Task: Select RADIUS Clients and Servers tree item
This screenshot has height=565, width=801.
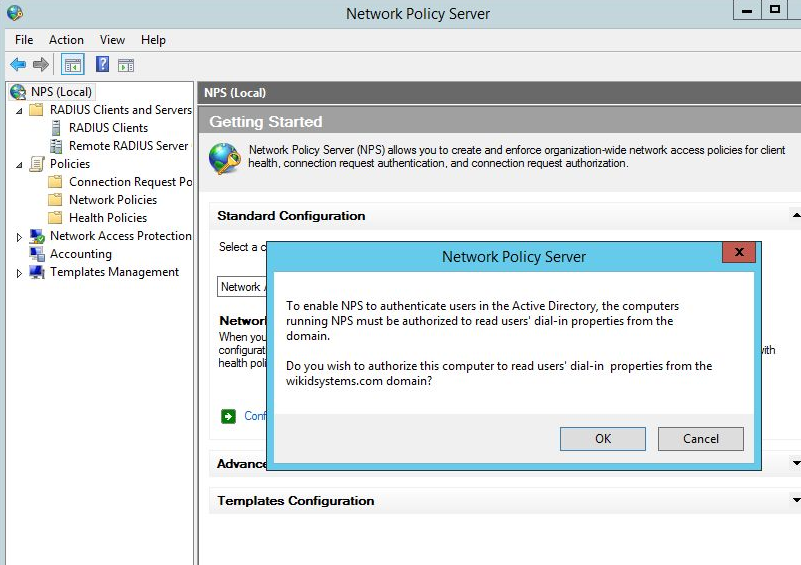Action: click(x=121, y=110)
